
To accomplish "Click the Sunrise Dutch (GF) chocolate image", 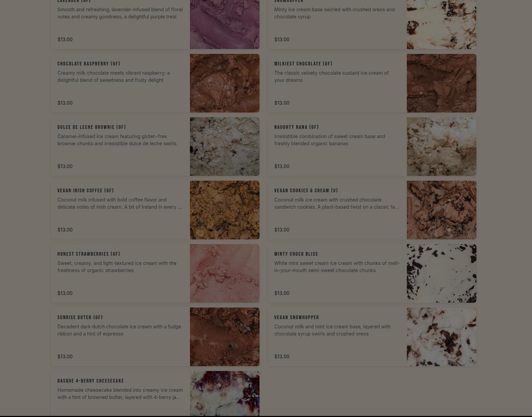I will pyautogui.click(x=224, y=337).
